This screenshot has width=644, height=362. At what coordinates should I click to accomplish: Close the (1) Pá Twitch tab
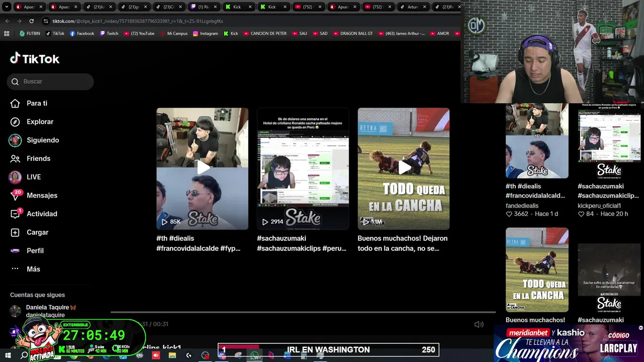(215, 7)
